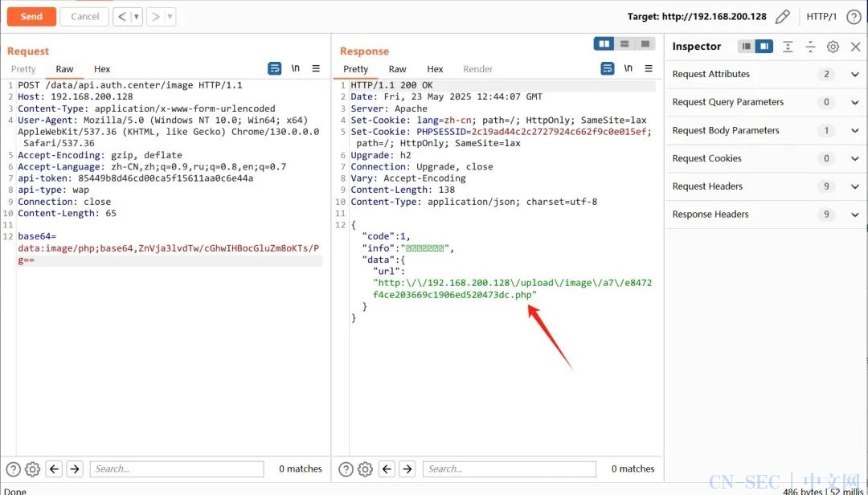Click the api-token header line

pos(136,178)
